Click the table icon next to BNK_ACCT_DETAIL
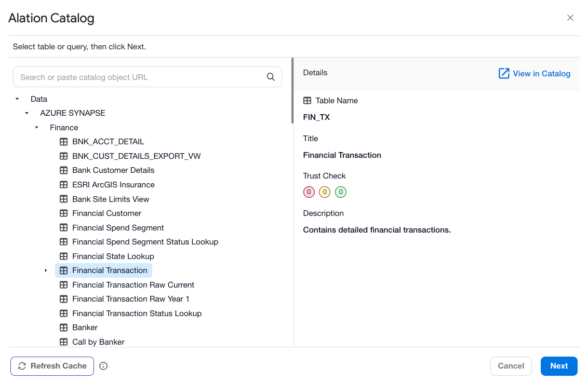 (64, 142)
